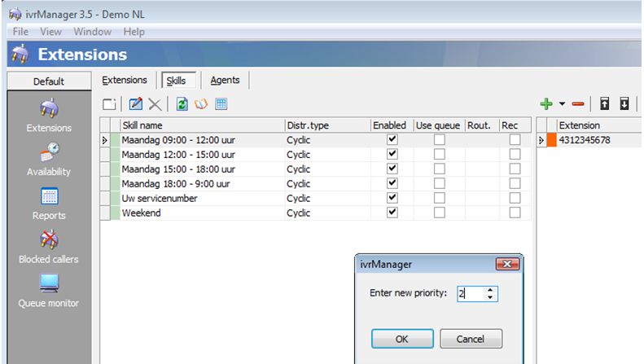
Task: Open the Availability sidebar icon
Action: click(50, 152)
